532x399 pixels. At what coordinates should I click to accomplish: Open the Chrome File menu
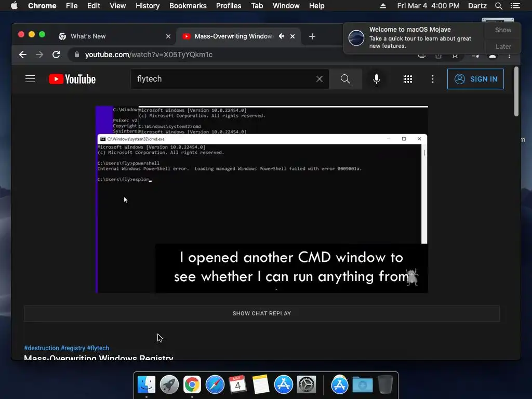point(72,6)
